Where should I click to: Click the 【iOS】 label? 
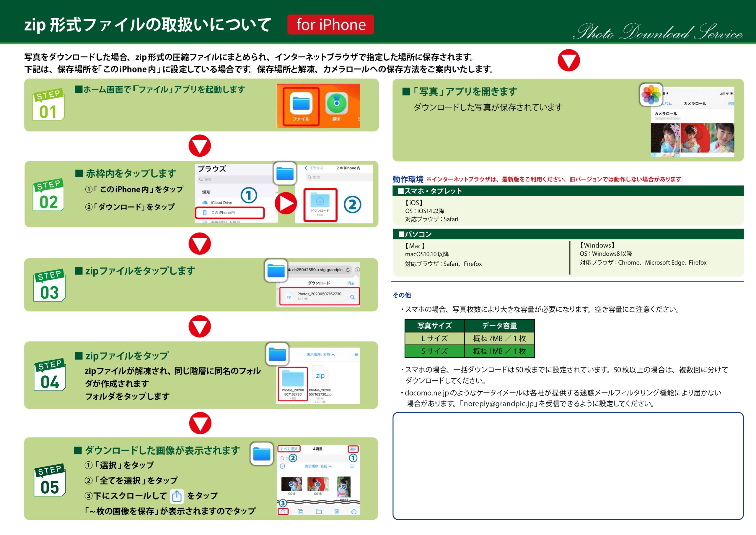pos(414,203)
